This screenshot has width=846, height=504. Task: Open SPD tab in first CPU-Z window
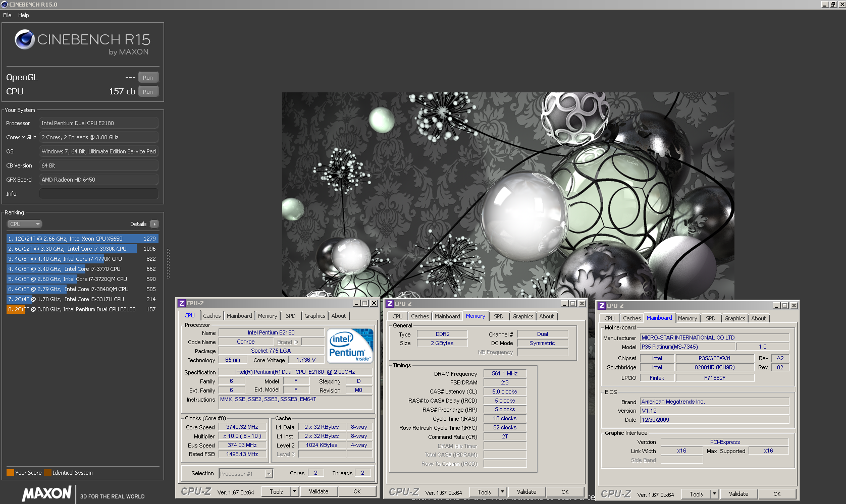(x=291, y=316)
